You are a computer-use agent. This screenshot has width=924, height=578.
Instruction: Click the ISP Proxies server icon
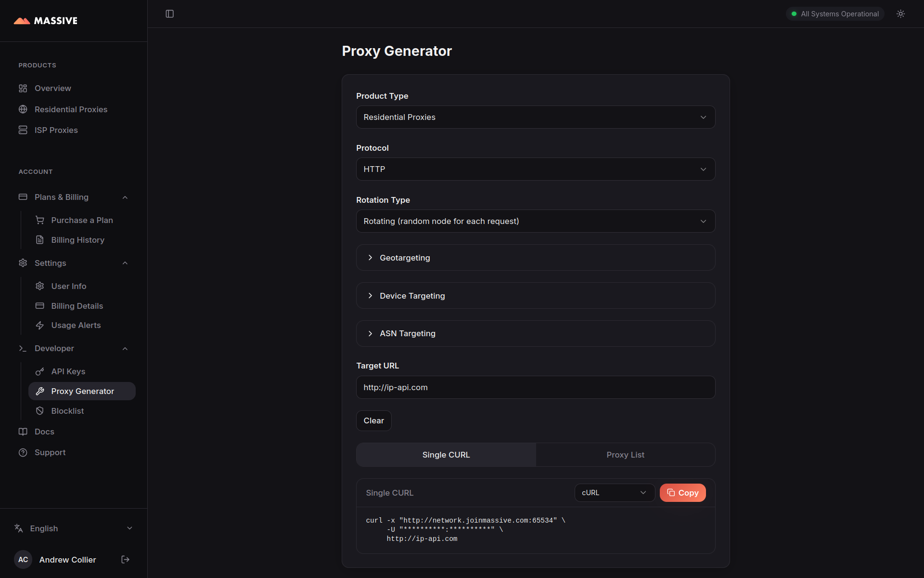pyautogui.click(x=23, y=130)
